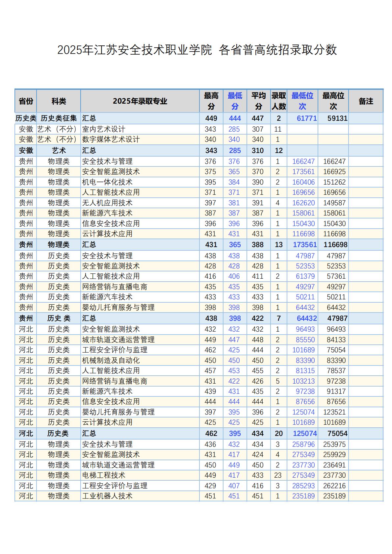392x554 pixels.
Task: Click the rank value 84133
Action: (336, 340)
